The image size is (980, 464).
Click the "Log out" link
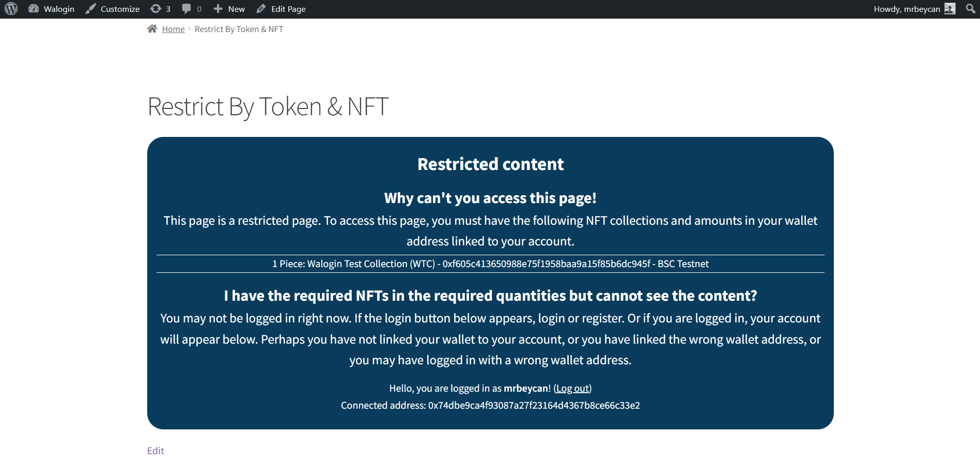pyautogui.click(x=572, y=389)
